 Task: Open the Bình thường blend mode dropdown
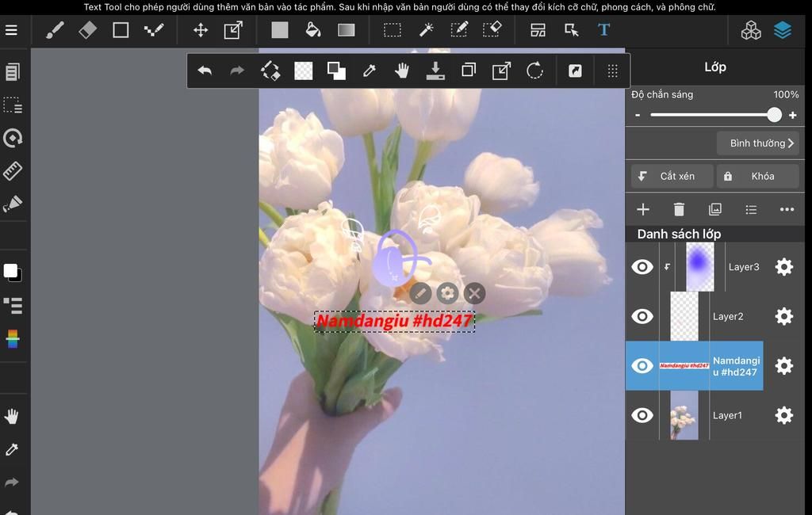758,143
